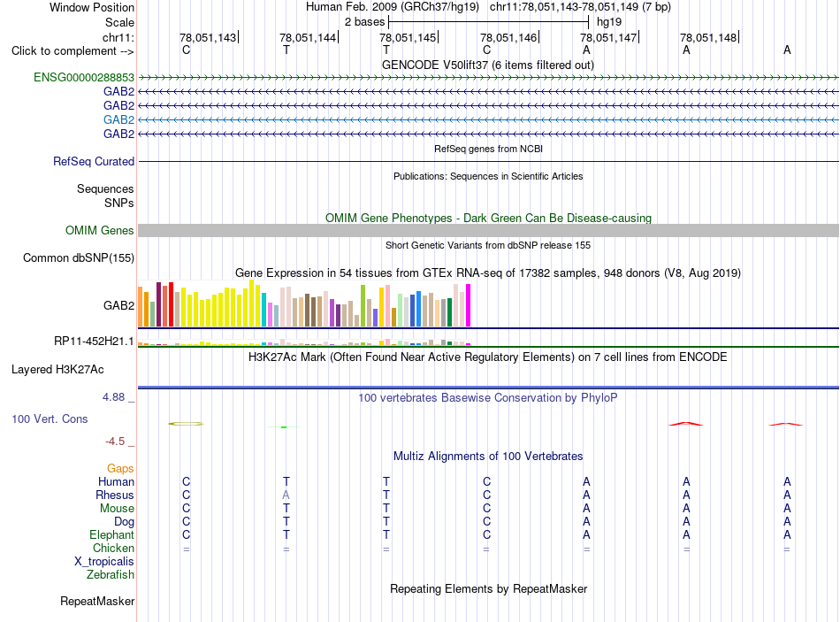This screenshot has height=622, width=840.
Task: Click the green ENSG00000288853 transcript arrow line
Action: point(488,78)
